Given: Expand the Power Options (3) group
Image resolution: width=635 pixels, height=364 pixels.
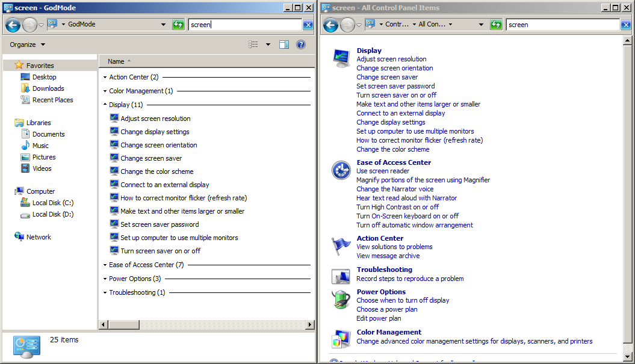Looking at the screenshot, I should tap(105, 279).
